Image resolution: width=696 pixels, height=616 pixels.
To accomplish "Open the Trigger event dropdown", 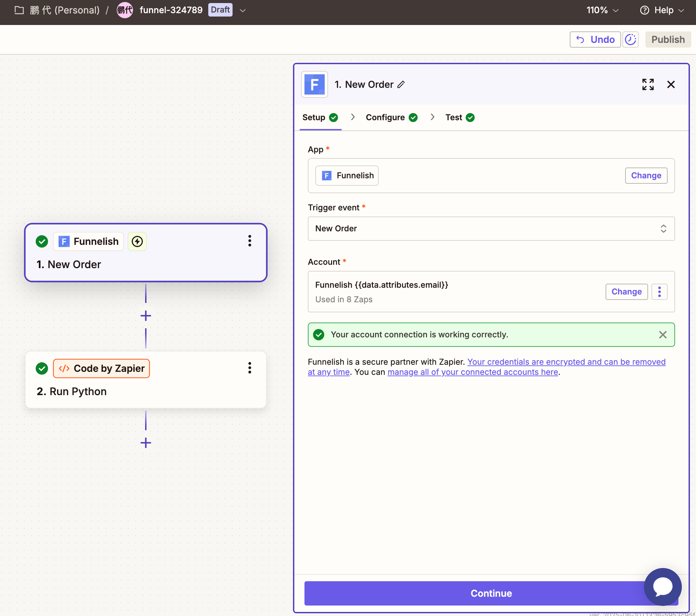I will (x=491, y=229).
